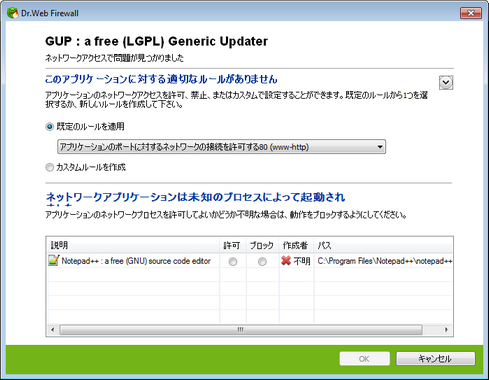Close the Dr.Web Firewall dialog

click(x=471, y=13)
